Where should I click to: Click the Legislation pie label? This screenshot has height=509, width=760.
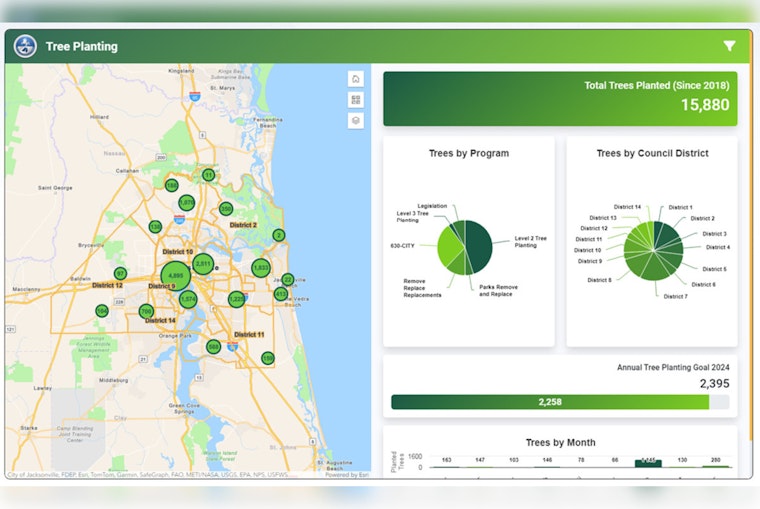(432, 206)
